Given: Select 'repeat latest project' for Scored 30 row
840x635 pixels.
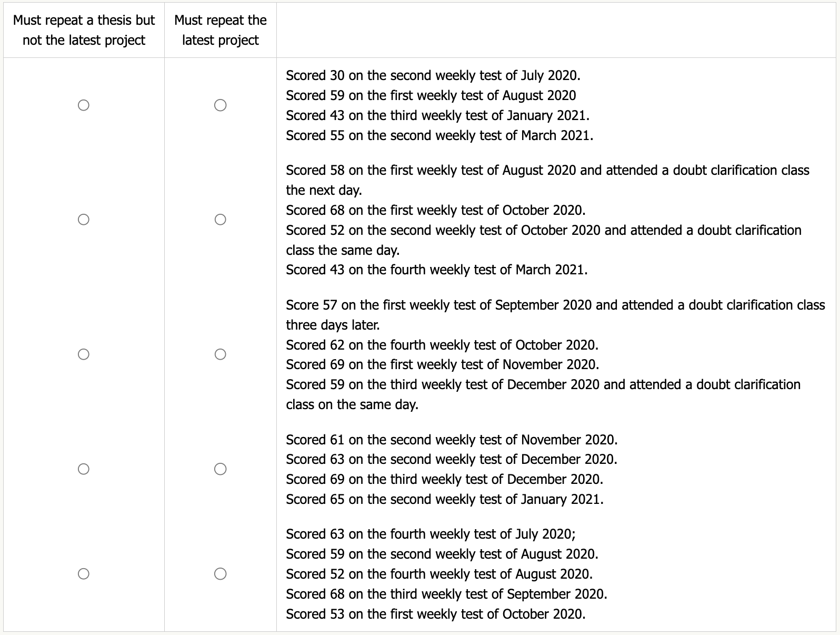Looking at the screenshot, I should (x=221, y=105).
